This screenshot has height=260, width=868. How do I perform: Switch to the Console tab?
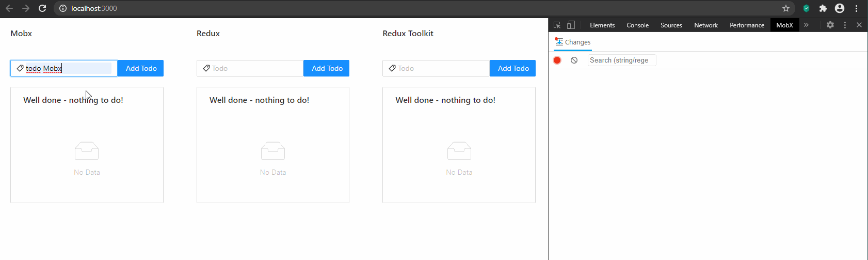point(637,25)
